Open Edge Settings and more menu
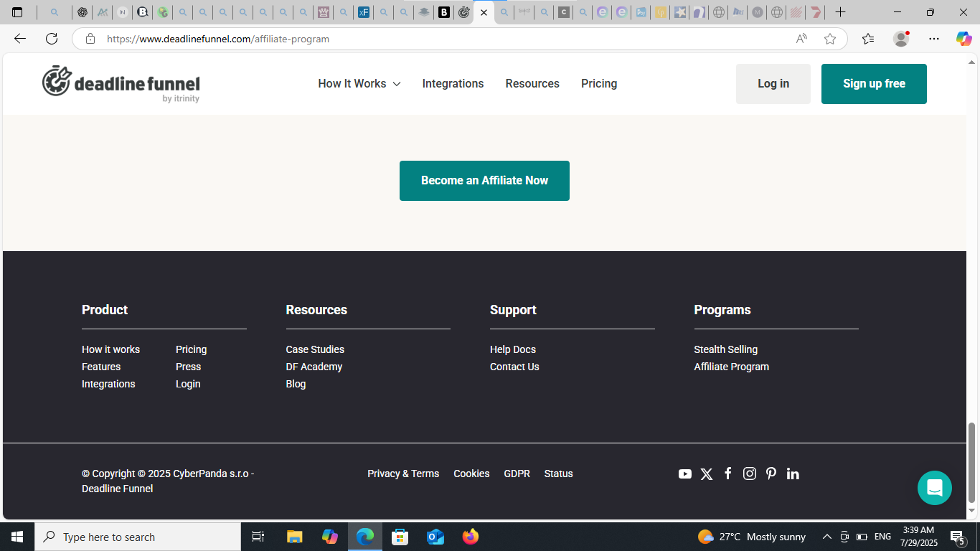980x551 pixels. [x=933, y=39]
